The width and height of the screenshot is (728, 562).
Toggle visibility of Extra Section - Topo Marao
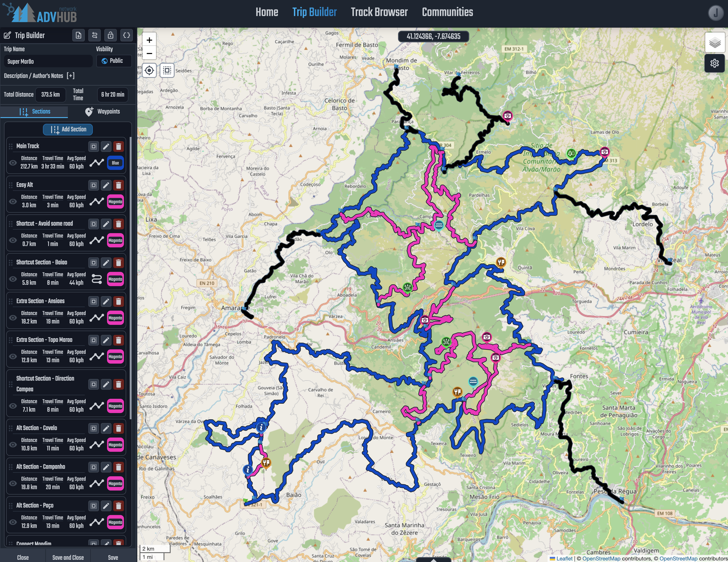click(13, 356)
